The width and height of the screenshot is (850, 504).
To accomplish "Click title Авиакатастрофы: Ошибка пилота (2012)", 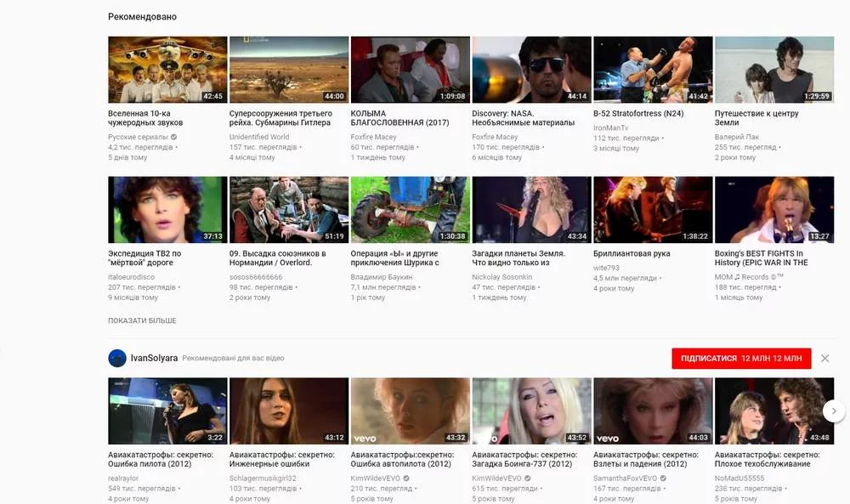I will coord(161,460).
